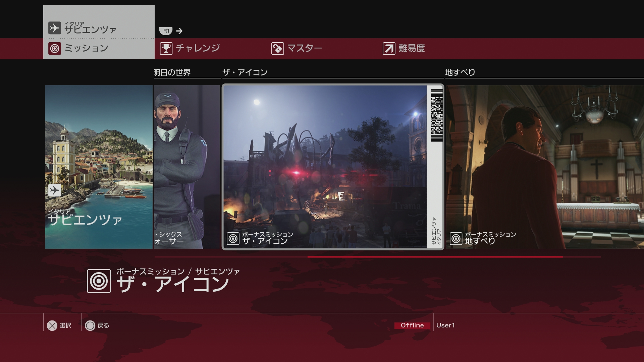Click airplane icon on サピエンツァ location card
This screenshot has width=644, height=362.
click(x=54, y=190)
